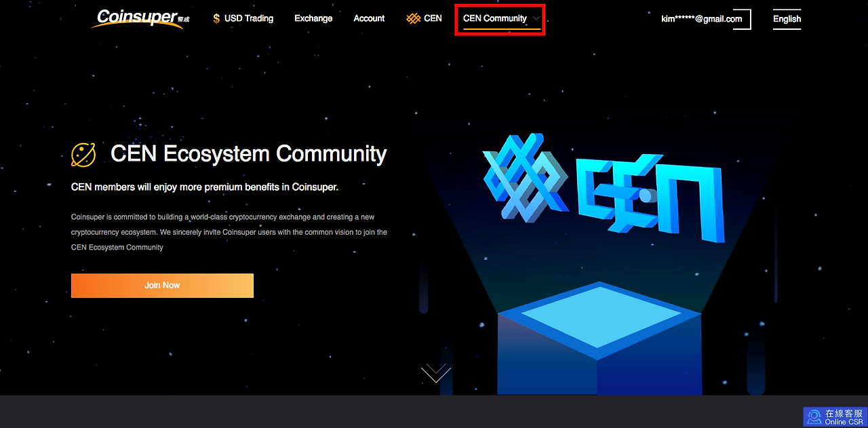Go to the Exchange page
The height and width of the screenshot is (428, 868).
point(313,18)
